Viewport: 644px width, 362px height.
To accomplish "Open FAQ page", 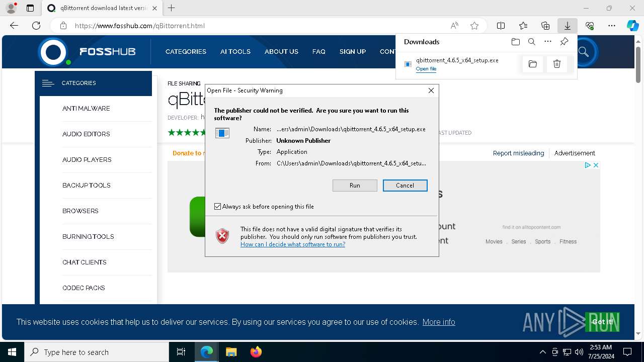I will point(319,52).
